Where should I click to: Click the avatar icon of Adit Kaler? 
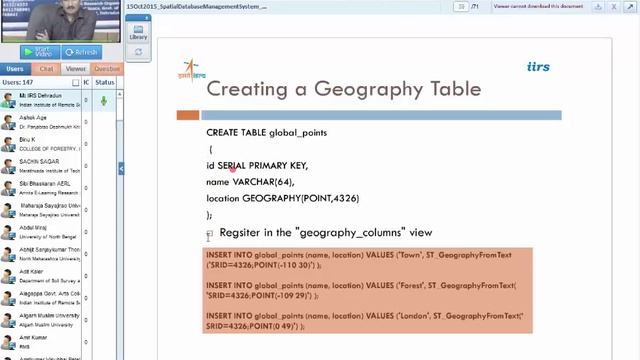point(8,276)
